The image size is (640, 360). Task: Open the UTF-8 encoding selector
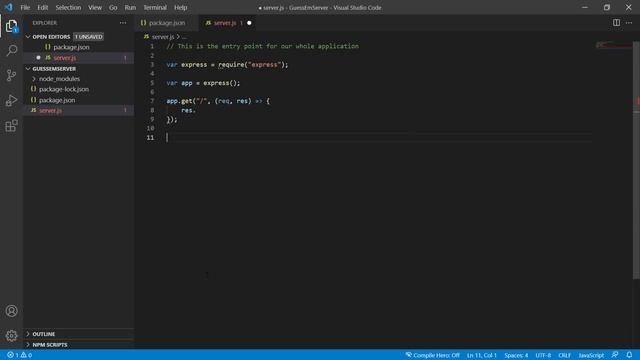click(x=543, y=355)
